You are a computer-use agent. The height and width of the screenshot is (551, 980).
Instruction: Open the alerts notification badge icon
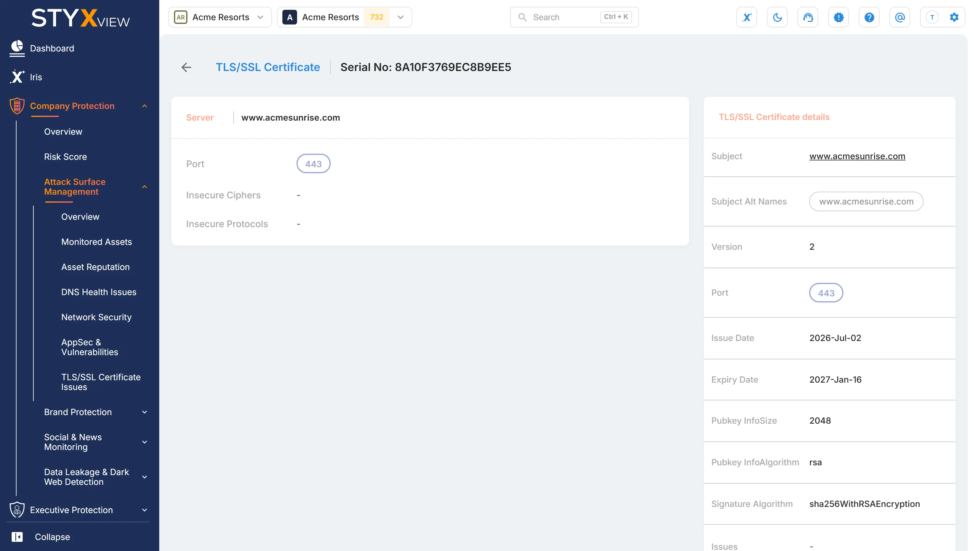click(839, 17)
